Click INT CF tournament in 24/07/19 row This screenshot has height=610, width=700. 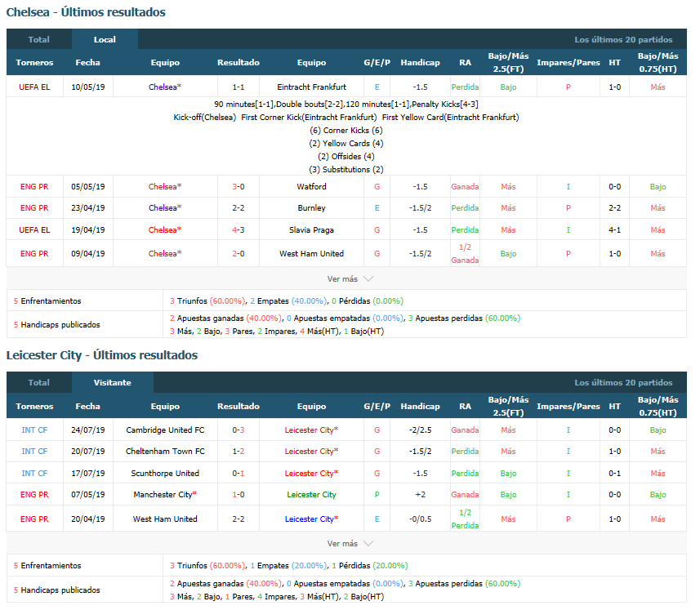34,430
